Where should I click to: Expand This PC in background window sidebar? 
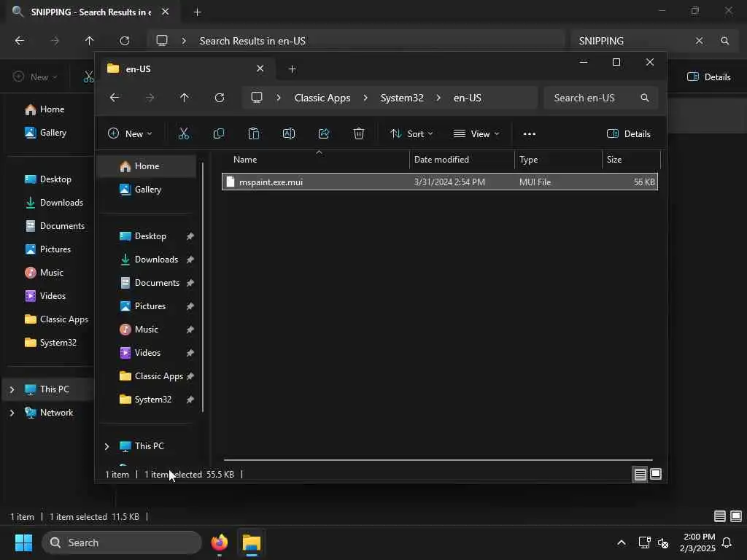(12, 389)
